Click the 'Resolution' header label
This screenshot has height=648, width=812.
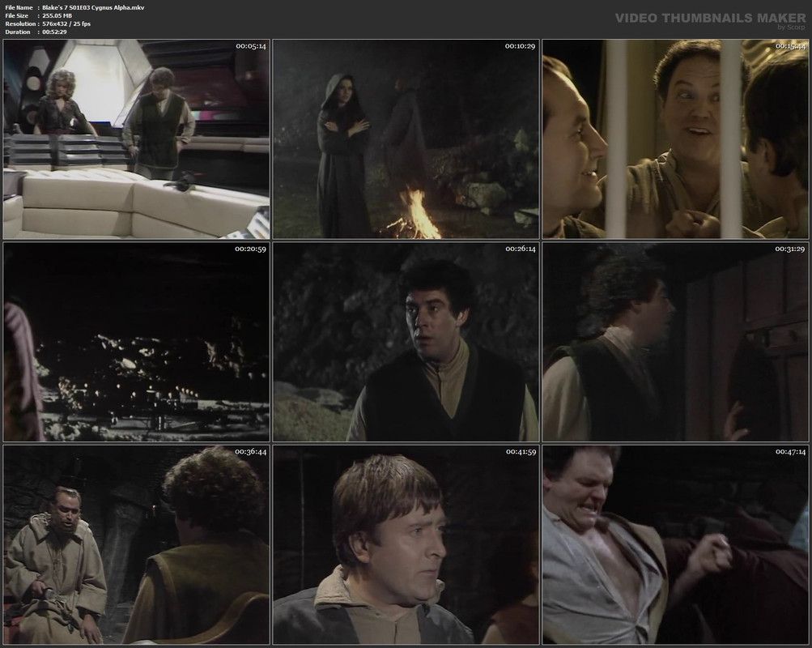pyautogui.click(x=20, y=23)
